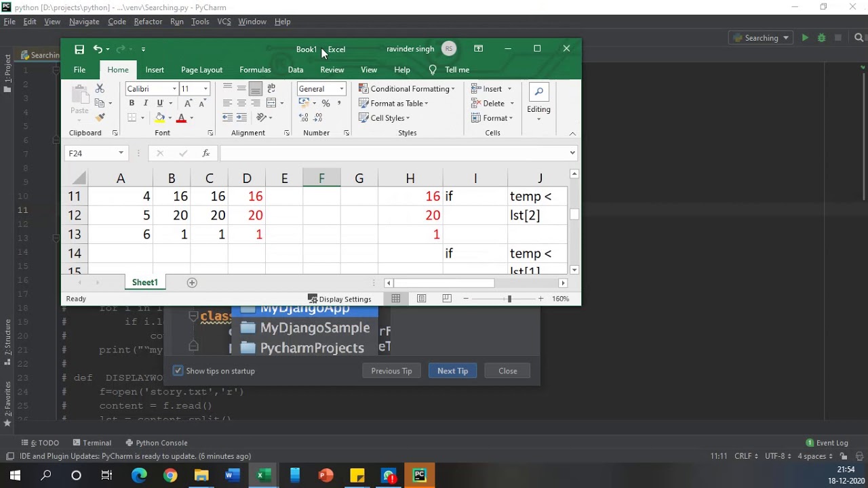868x488 pixels.
Task: Click the Percent Style icon
Action: [x=325, y=103]
